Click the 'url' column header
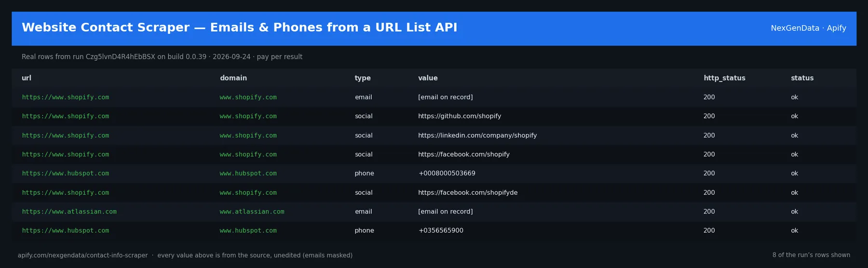The image size is (868, 268). click(x=27, y=78)
